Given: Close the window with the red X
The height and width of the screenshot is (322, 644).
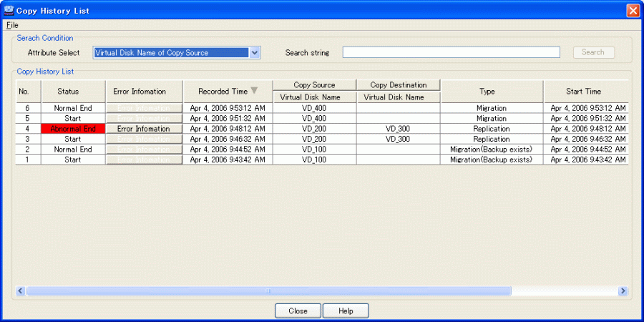Looking at the screenshot, I should (x=633, y=10).
